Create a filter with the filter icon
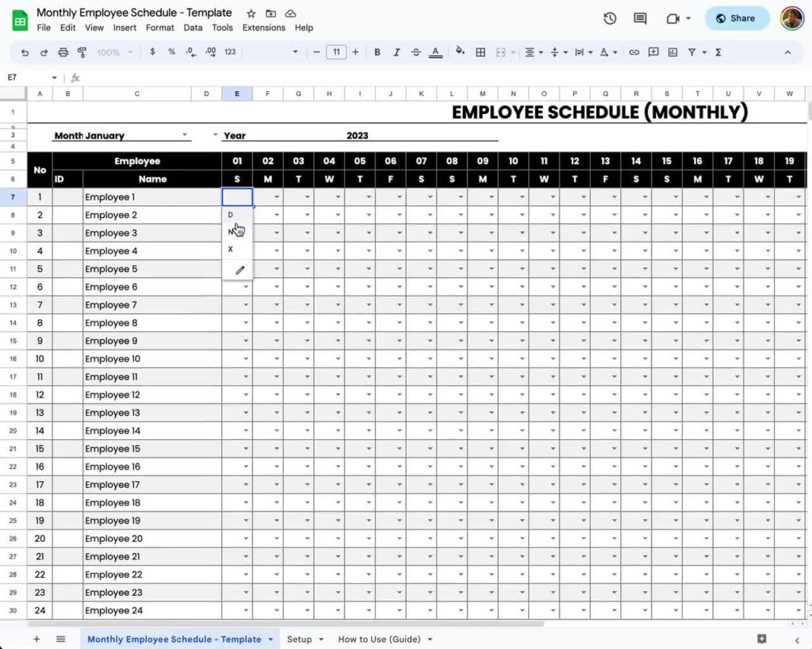This screenshot has height=649, width=812. pyautogui.click(x=691, y=52)
